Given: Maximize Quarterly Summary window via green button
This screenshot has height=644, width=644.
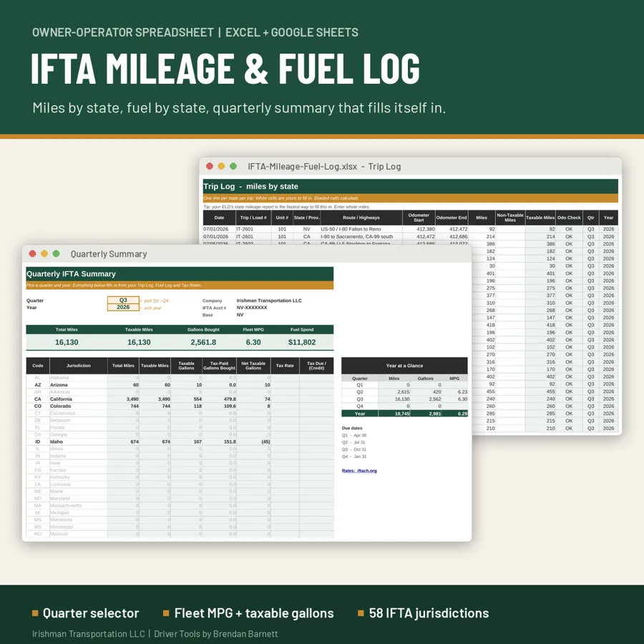Looking at the screenshot, I should [57, 254].
